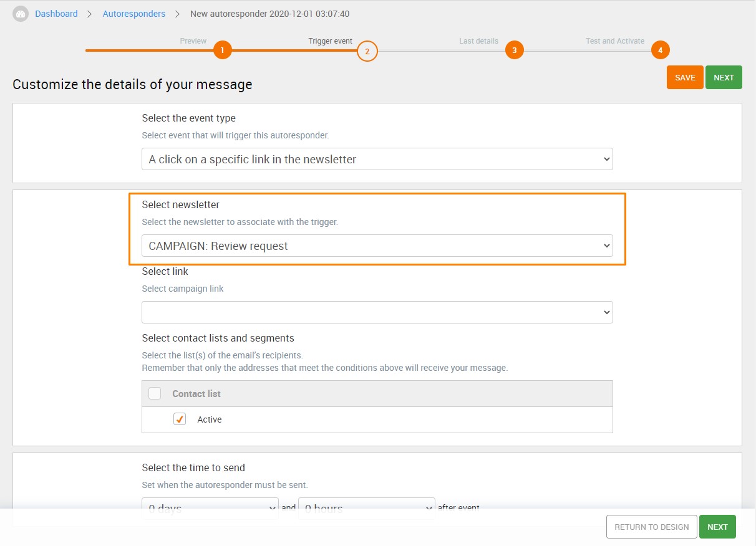Open step 4 Test and Activate circle
Image resolution: width=756 pixels, height=546 pixels.
point(661,50)
